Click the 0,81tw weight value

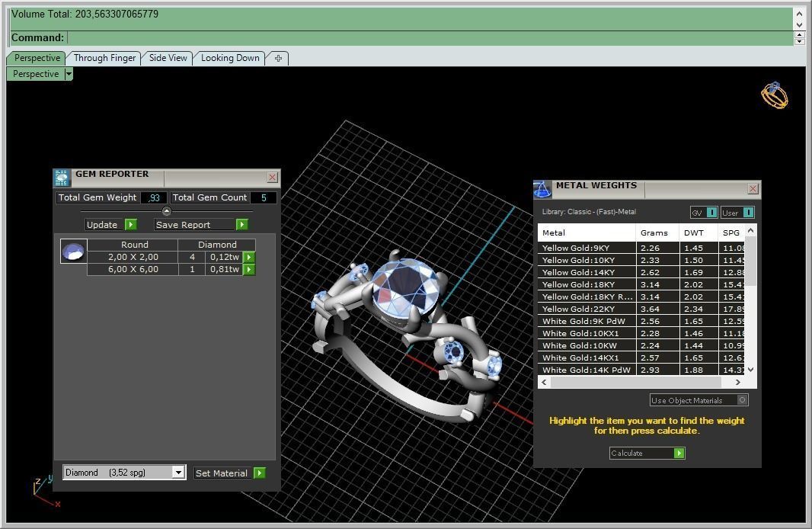[x=224, y=269]
